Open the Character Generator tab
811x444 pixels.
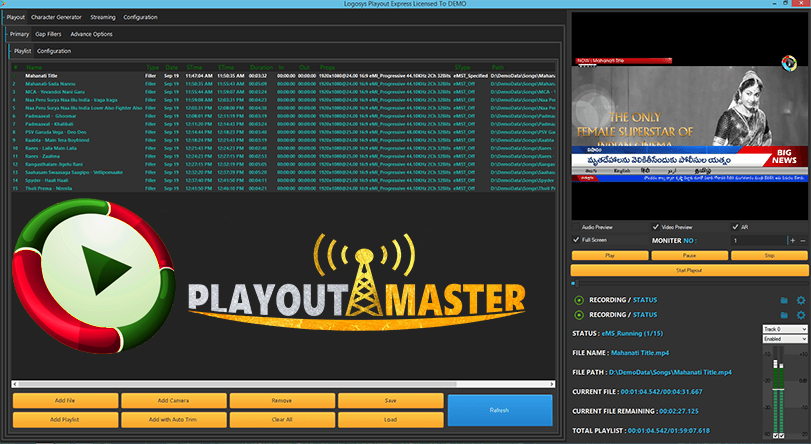coord(56,17)
